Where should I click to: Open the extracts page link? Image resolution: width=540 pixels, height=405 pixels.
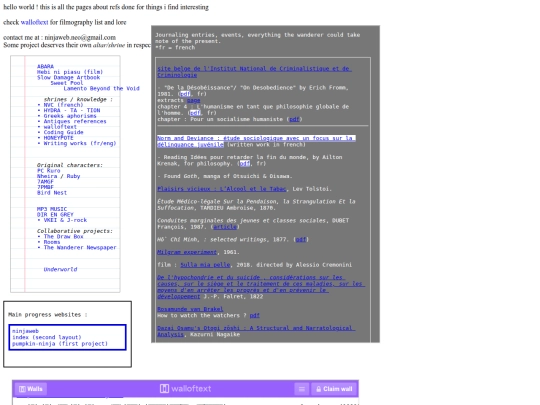[x=194, y=100]
